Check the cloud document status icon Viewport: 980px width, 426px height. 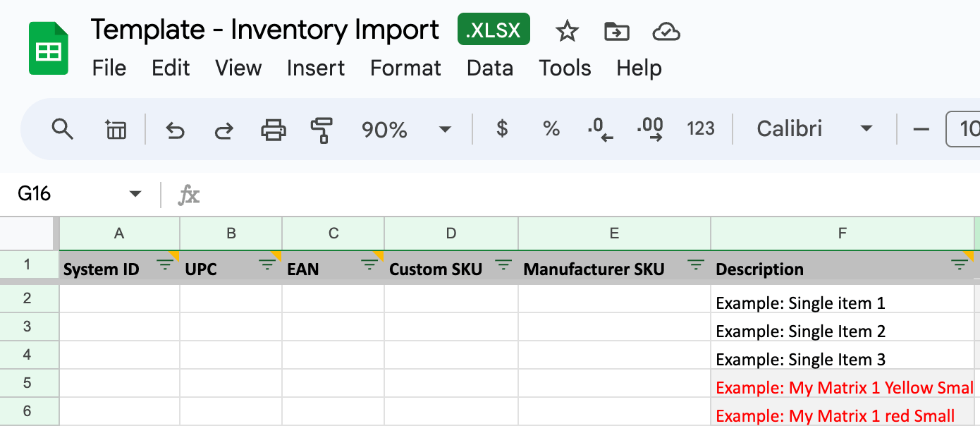pos(666,31)
